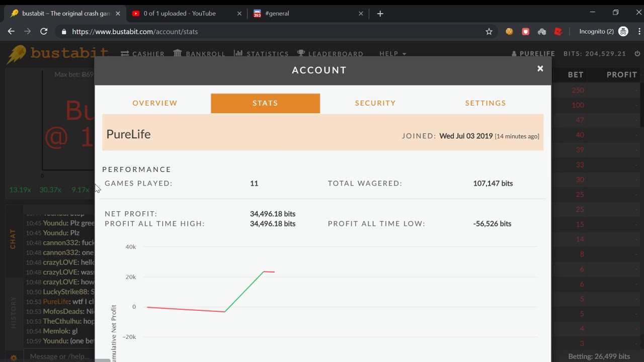Open the Cashier page
Image resolution: width=644 pixels, height=362 pixels.
[143, 54]
